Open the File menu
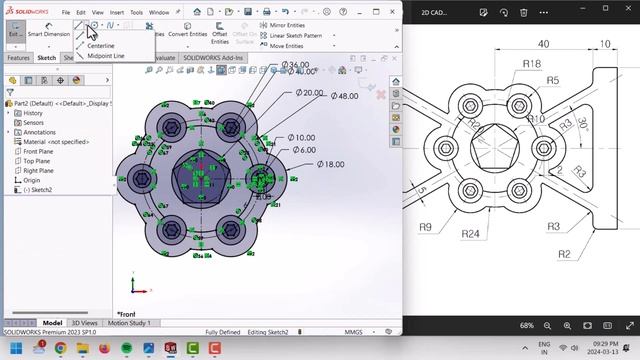 [66, 12]
